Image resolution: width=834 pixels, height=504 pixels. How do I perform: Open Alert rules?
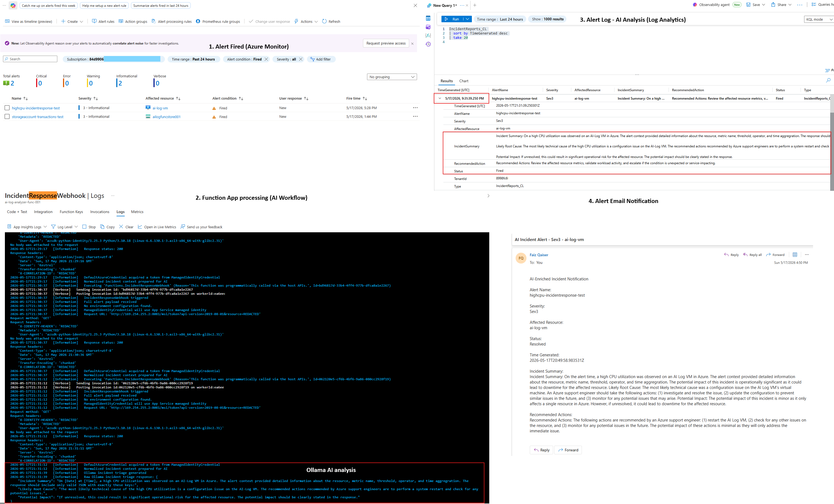[103, 21]
